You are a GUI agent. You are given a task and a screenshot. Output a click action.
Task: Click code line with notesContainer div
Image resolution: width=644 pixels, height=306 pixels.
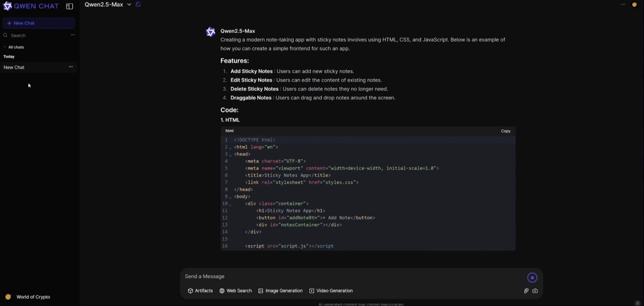tap(299, 225)
